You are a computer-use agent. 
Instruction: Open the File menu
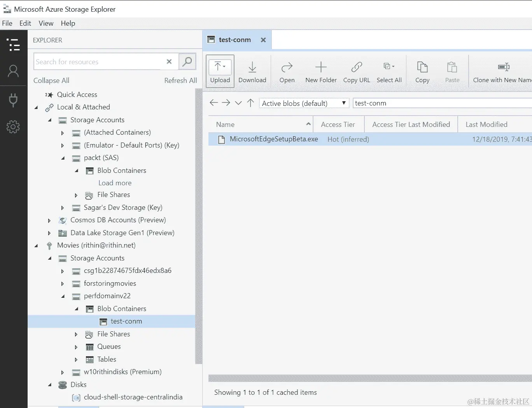pyautogui.click(x=7, y=23)
